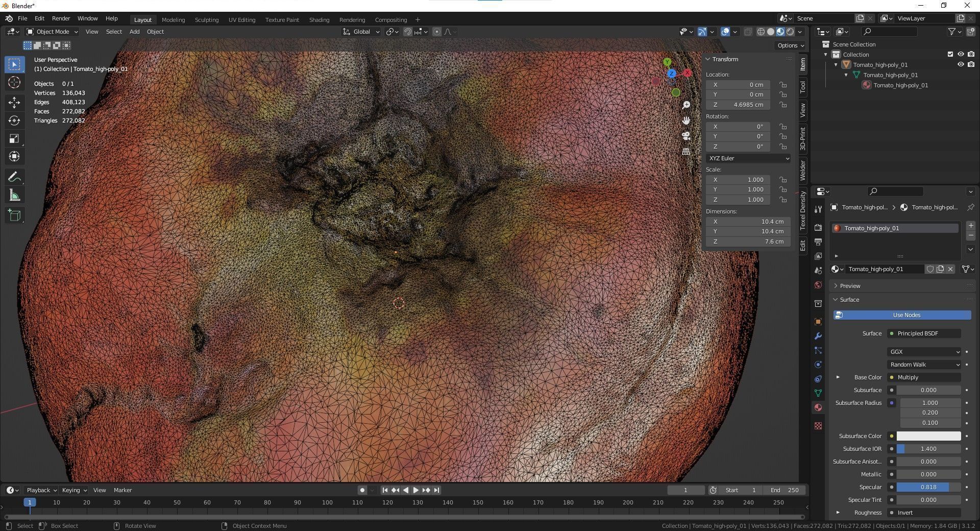980x531 pixels.
Task: Click the Options button in viewport header
Action: click(x=790, y=45)
